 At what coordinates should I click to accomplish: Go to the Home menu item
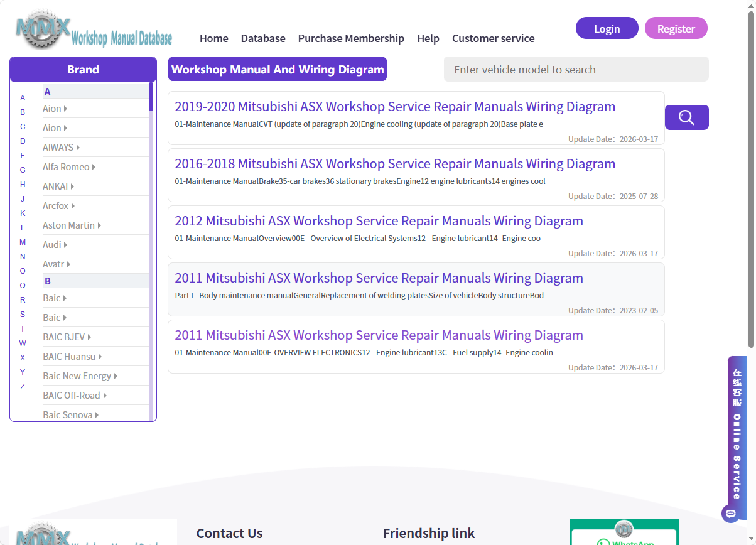[x=214, y=38]
